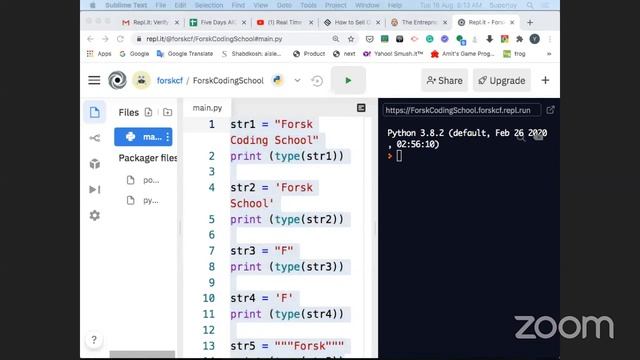Select the main.py file in the tree
The width and height of the screenshot is (640, 360).
pyautogui.click(x=143, y=137)
